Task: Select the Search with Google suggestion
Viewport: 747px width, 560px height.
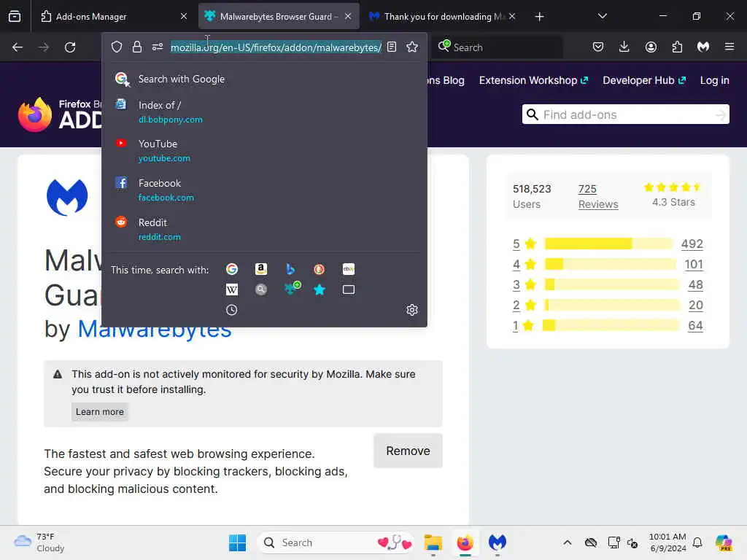Action: (x=264, y=79)
